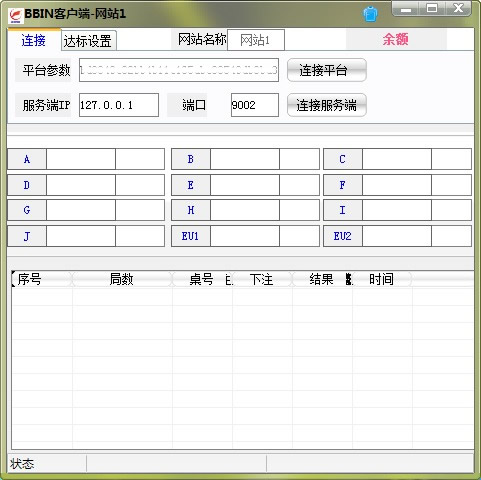The height and width of the screenshot is (480, 481).
Task: Click the 端口 label
Action: coord(187,105)
